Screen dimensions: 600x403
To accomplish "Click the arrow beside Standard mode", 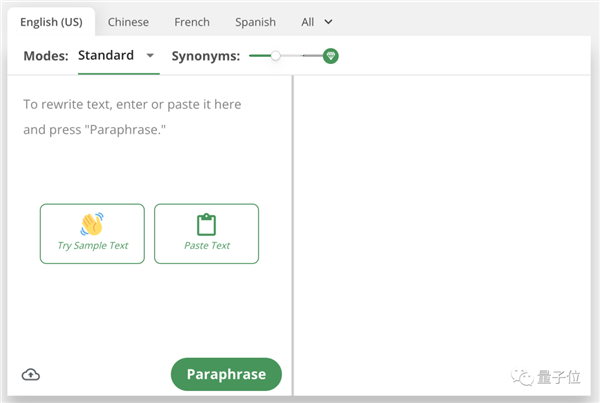I will 151,56.
